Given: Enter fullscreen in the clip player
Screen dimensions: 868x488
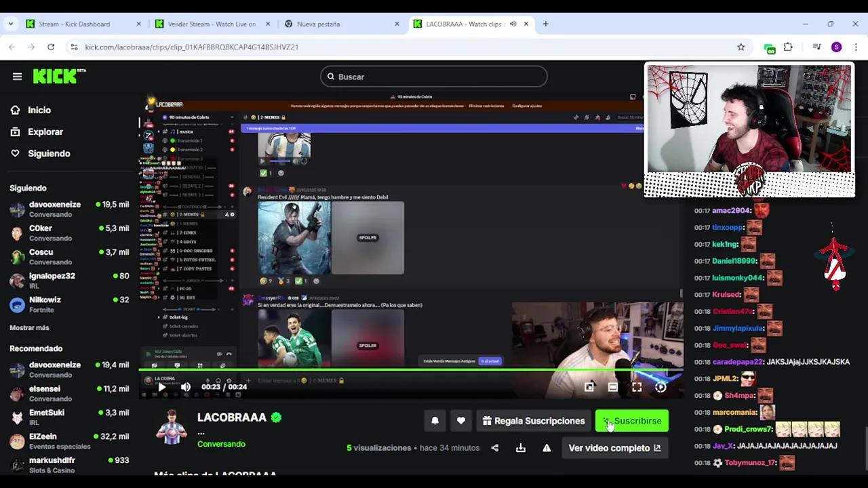Looking at the screenshot, I should click(x=636, y=387).
